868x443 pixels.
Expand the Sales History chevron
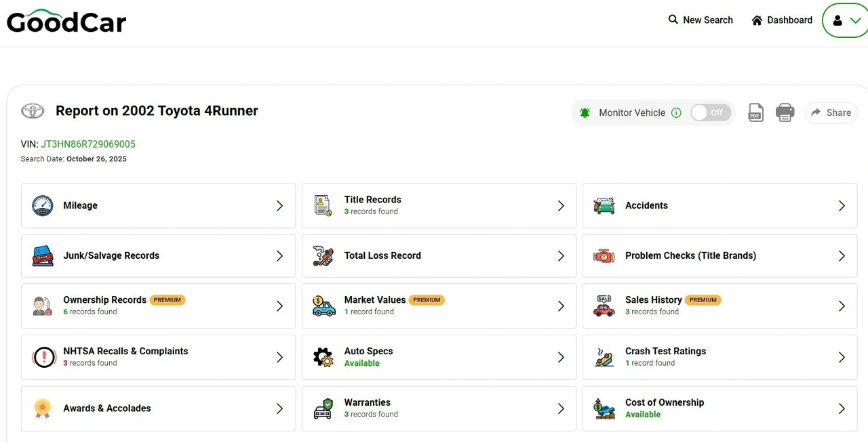[x=842, y=306]
